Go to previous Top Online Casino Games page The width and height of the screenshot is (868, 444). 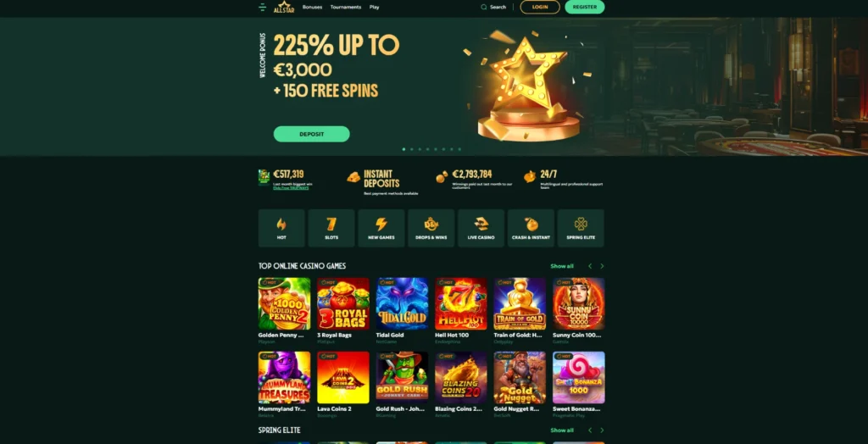[590, 266]
